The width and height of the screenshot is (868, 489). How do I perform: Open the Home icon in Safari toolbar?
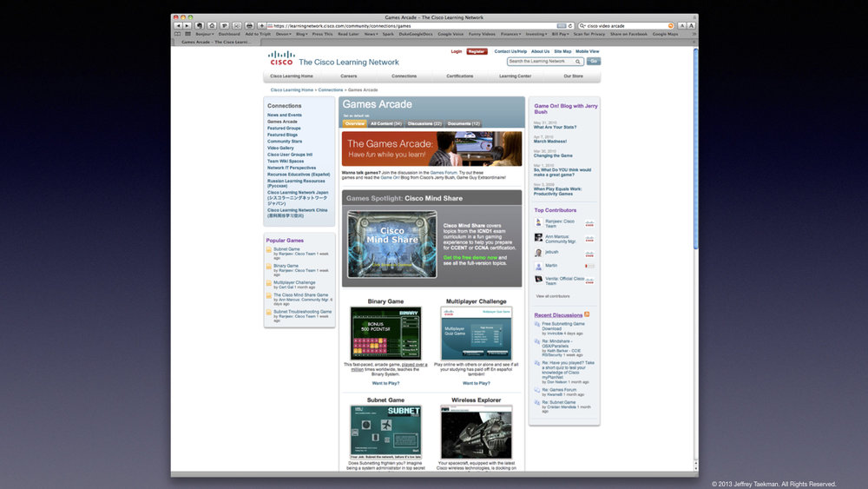pyautogui.click(x=212, y=25)
